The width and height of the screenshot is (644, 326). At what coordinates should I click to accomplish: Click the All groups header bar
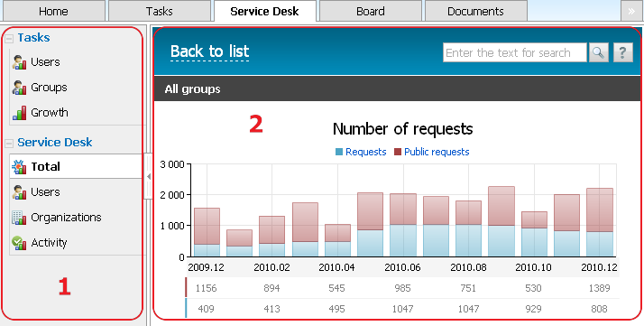tap(397, 88)
